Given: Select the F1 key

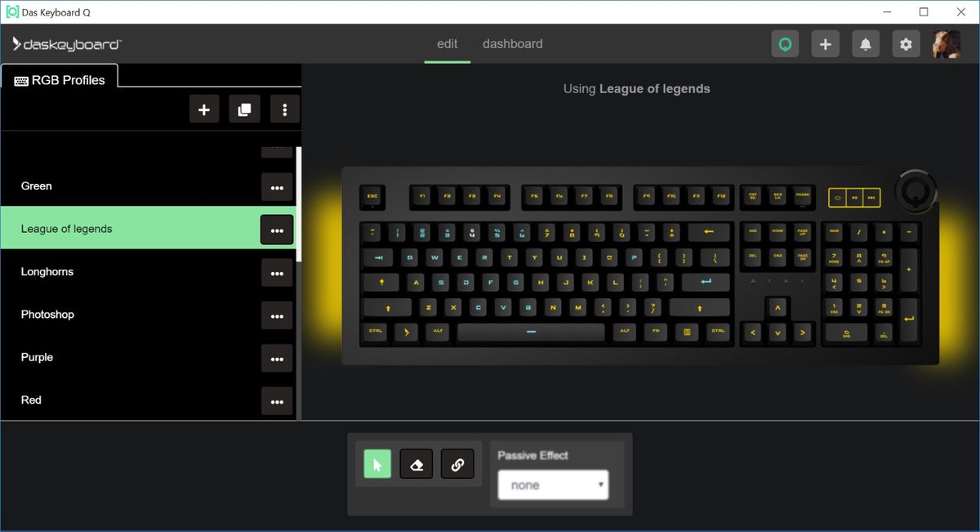Looking at the screenshot, I should click(423, 197).
